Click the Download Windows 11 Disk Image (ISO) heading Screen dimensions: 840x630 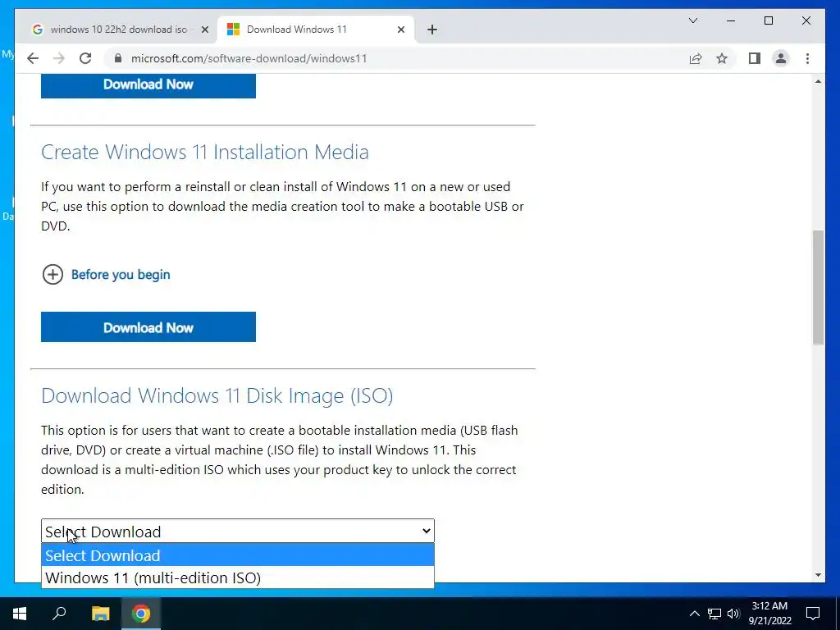pyautogui.click(x=217, y=396)
